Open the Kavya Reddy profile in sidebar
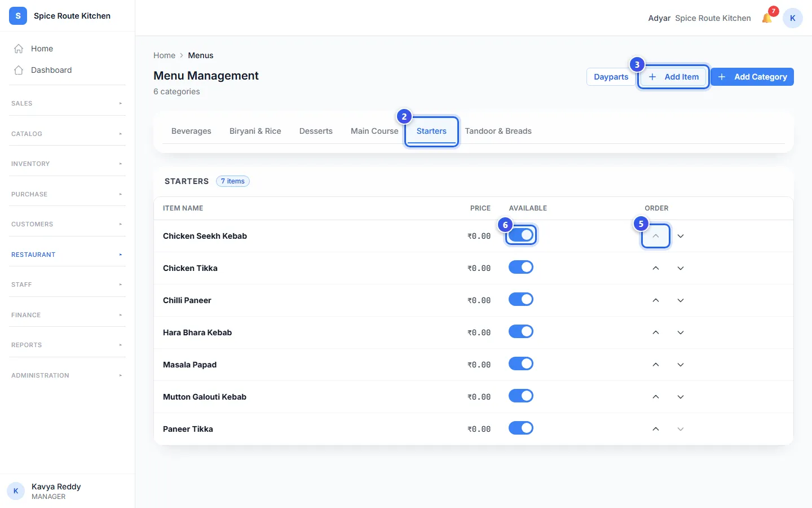The width and height of the screenshot is (812, 508). coord(67,491)
